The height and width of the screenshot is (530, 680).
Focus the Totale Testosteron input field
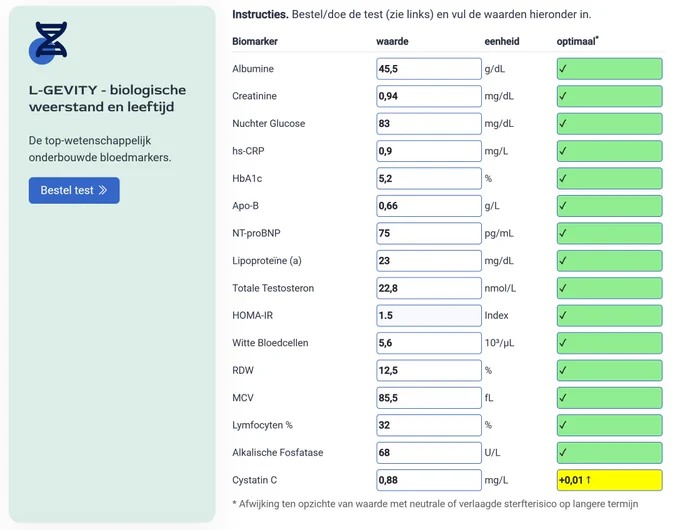click(429, 288)
